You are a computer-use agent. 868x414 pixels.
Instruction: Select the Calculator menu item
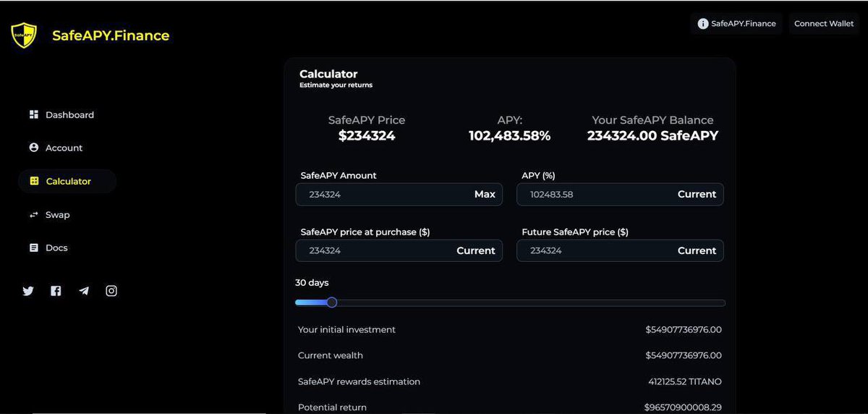(x=67, y=181)
